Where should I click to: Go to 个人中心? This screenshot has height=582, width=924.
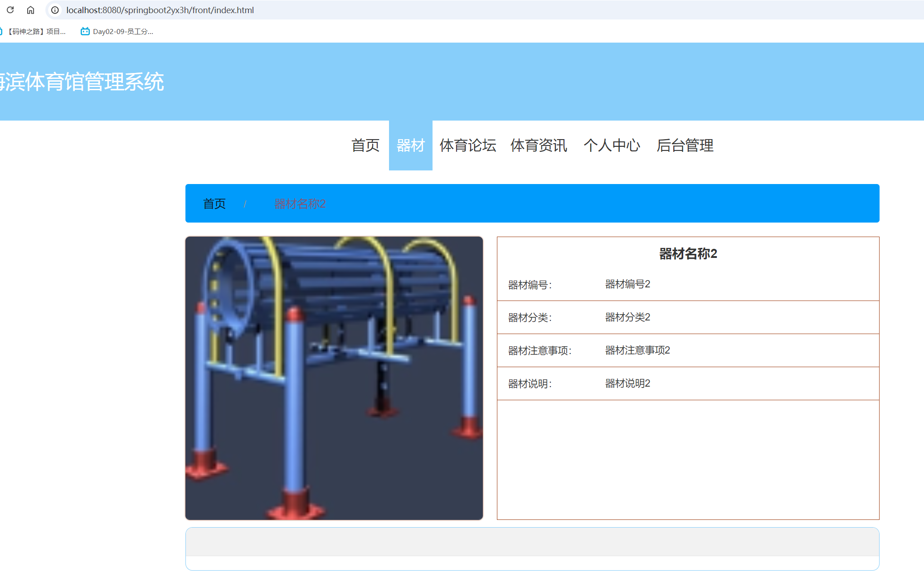point(612,145)
